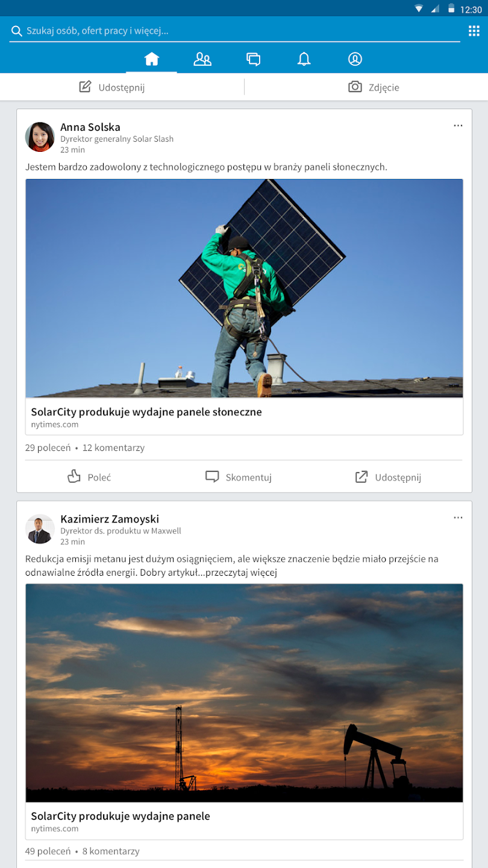Image resolution: width=488 pixels, height=868 pixels.
Task: Open options menu on Kazimierz Zamoyski's post
Action: (x=458, y=518)
